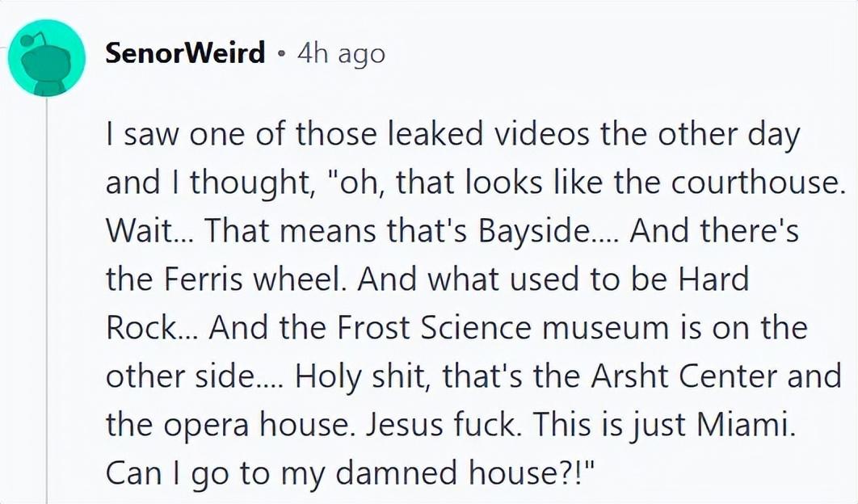Viewport: 858px width, 504px height.
Task: Open the '4h ago' timestamp permalink
Action: tap(342, 53)
